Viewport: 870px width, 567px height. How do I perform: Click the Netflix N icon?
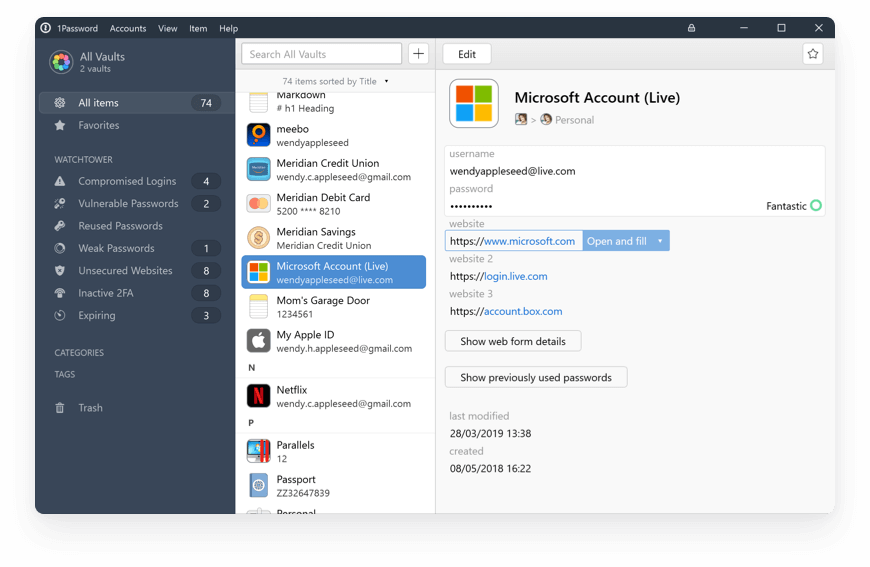(x=259, y=396)
